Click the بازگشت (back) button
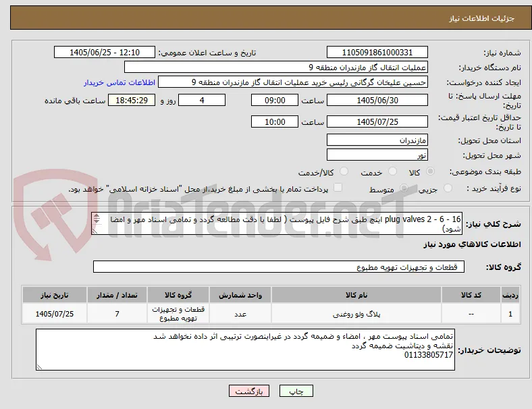532x409 pixels. click(x=249, y=391)
